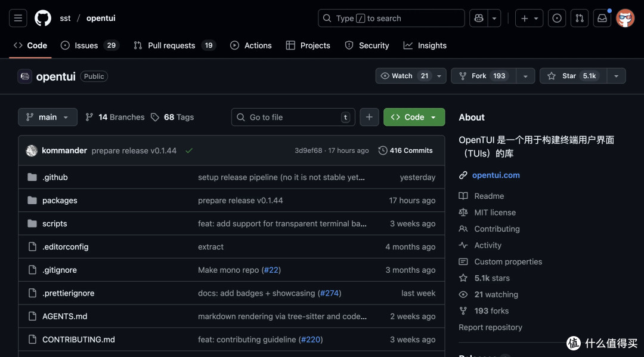Open pull request #220 link

point(311,339)
